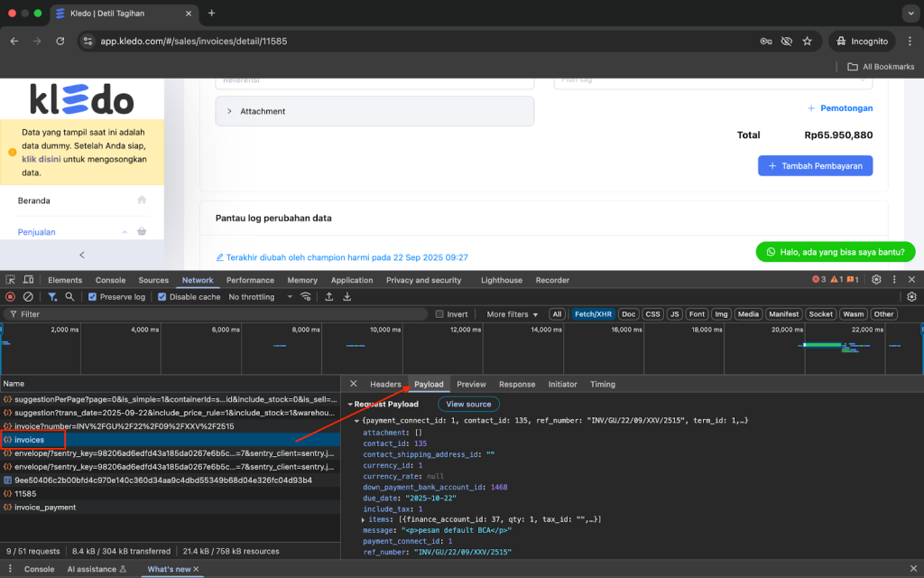Enable the Invert filter checkbox
The height and width of the screenshot is (578, 924).
pyautogui.click(x=439, y=314)
